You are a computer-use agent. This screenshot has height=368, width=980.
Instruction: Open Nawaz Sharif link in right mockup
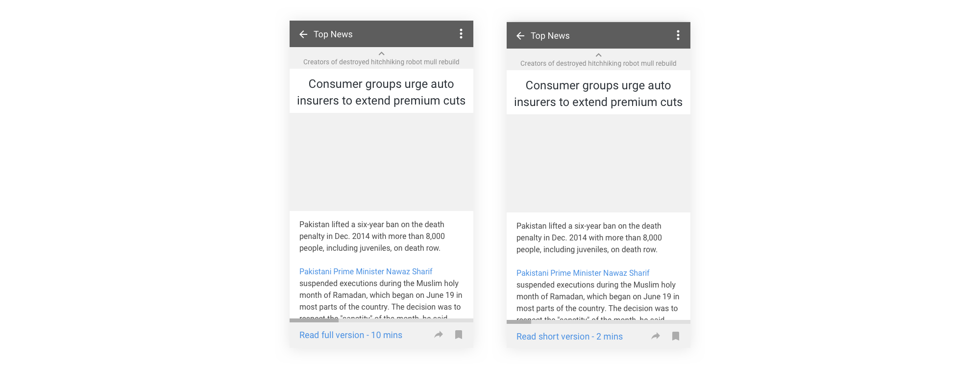point(583,273)
